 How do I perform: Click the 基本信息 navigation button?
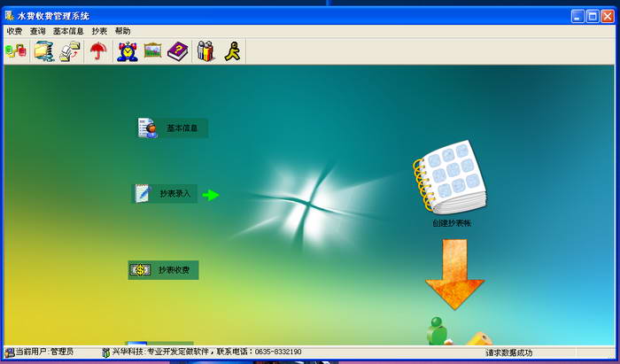(x=173, y=128)
